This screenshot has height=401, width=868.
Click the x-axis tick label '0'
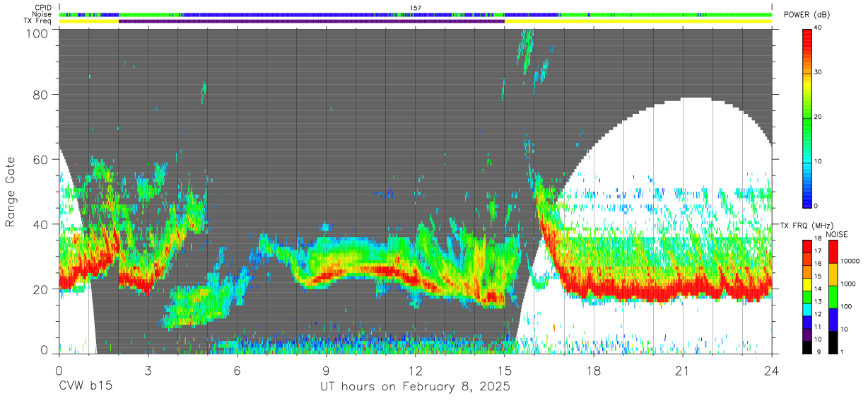coord(59,371)
